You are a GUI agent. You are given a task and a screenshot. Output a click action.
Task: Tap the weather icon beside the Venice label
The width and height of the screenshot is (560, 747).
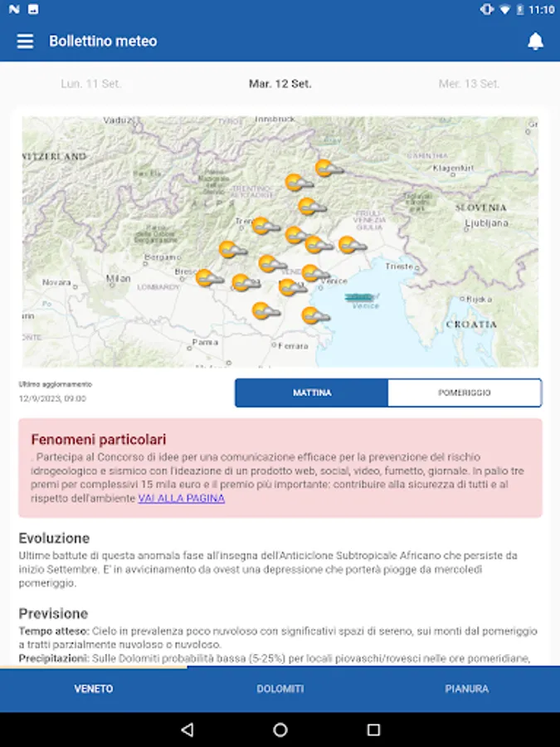point(314,273)
